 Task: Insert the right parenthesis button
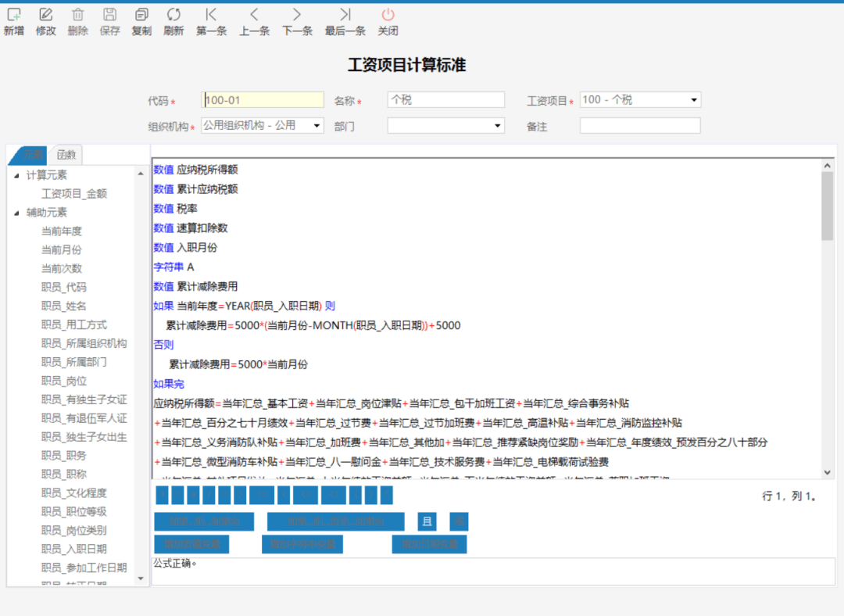point(371,495)
